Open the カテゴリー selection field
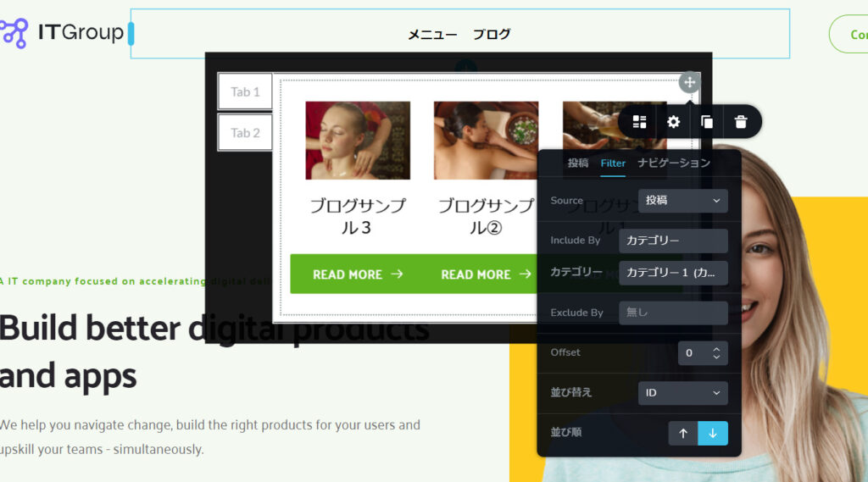Viewport: 868px width, 482px height. [673, 273]
